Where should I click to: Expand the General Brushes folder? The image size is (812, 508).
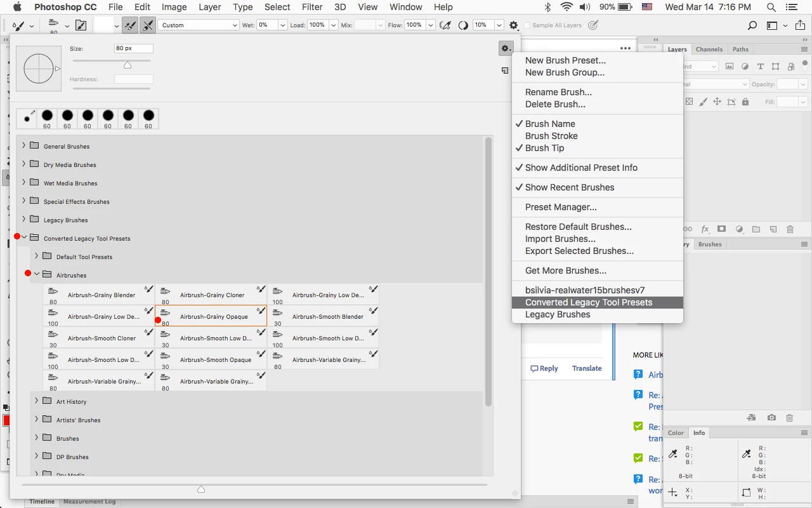click(24, 146)
